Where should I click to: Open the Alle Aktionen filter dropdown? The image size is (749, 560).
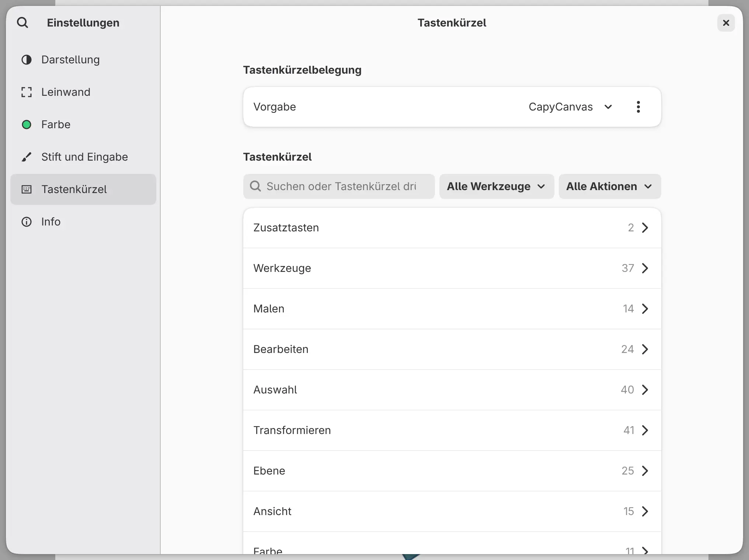coord(610,186)
